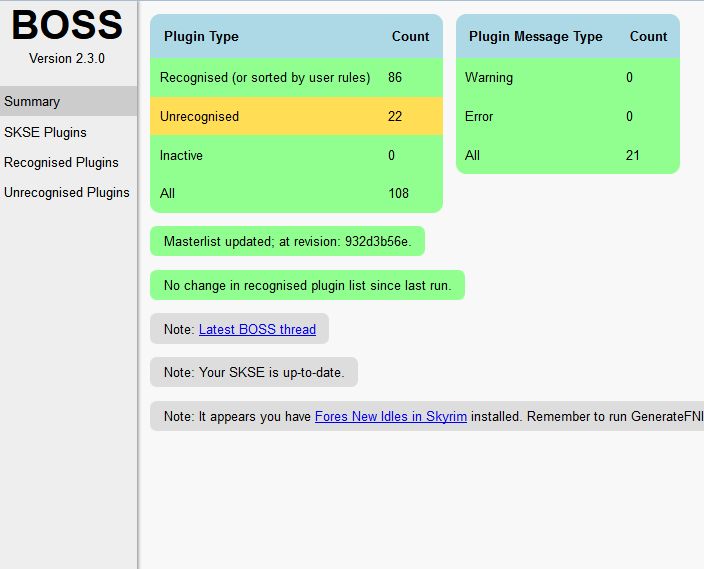Click the Plugin Message Type header
This screenshot has height=569, width=704.
pyautogui.click(x=536, y=36)
